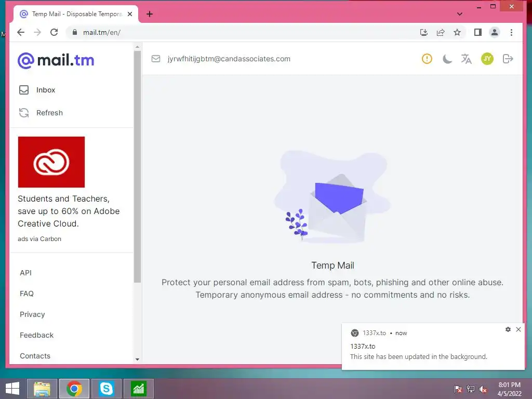Click the logout icon

click(x=508, y=59)
